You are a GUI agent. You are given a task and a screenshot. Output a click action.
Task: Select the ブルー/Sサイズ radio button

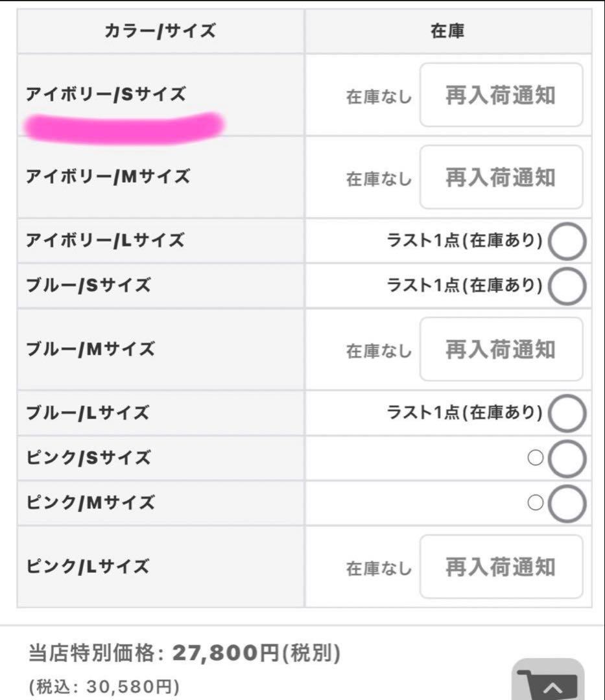click(x=567, y=286)
